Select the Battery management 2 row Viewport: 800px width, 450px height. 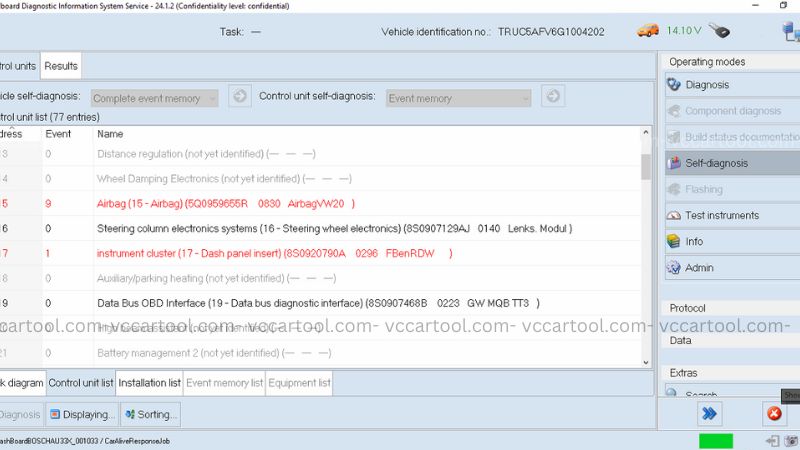pos(320,353)
